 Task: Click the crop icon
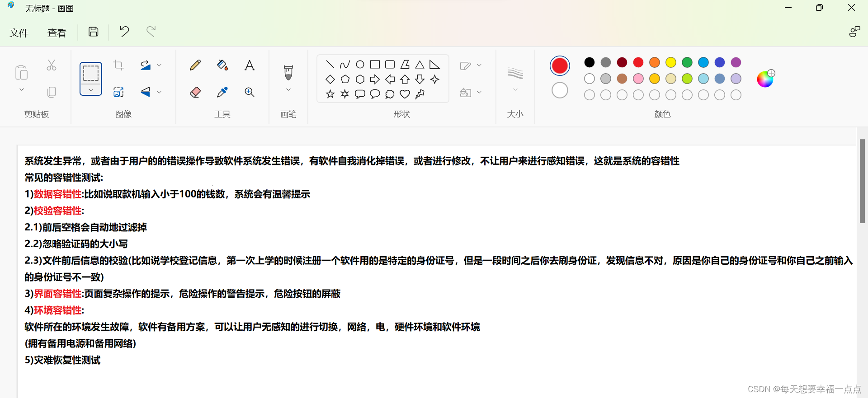tap(118, 65)
